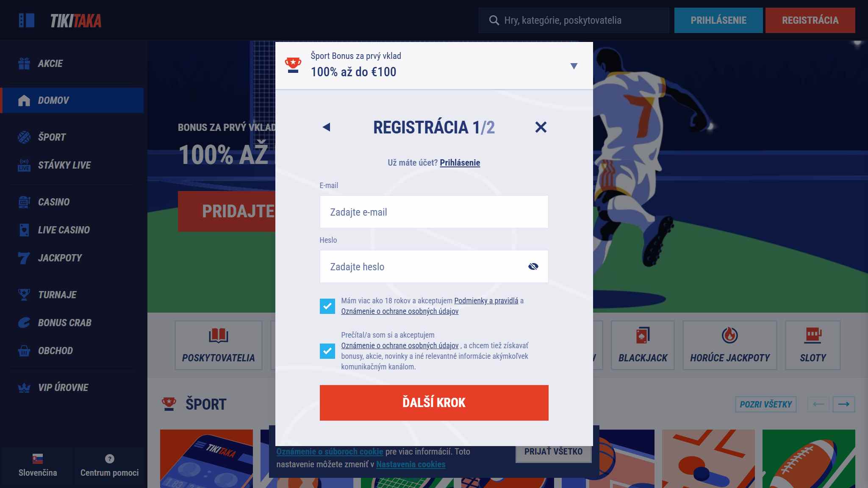Focus the Zadajte e-mail input field

point(434,212)
